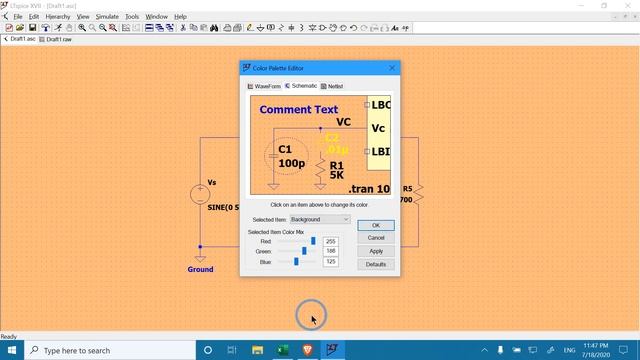This screenshot has width=640, height=360.
Task: Place a Ground symbol from toolbar
Action: point(260,28)
